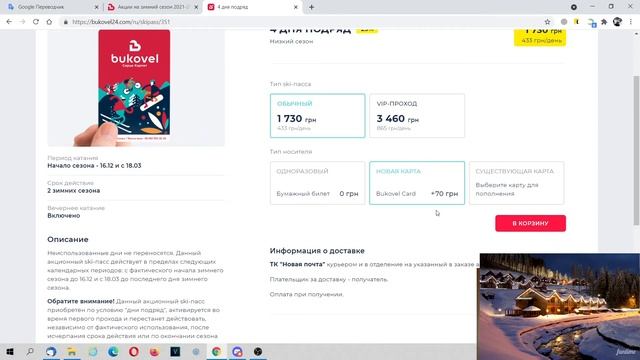Viewport: 640px width, 360px height.
Task: Open Microsoft Edge from the taskbar
Action: point(113,351)
